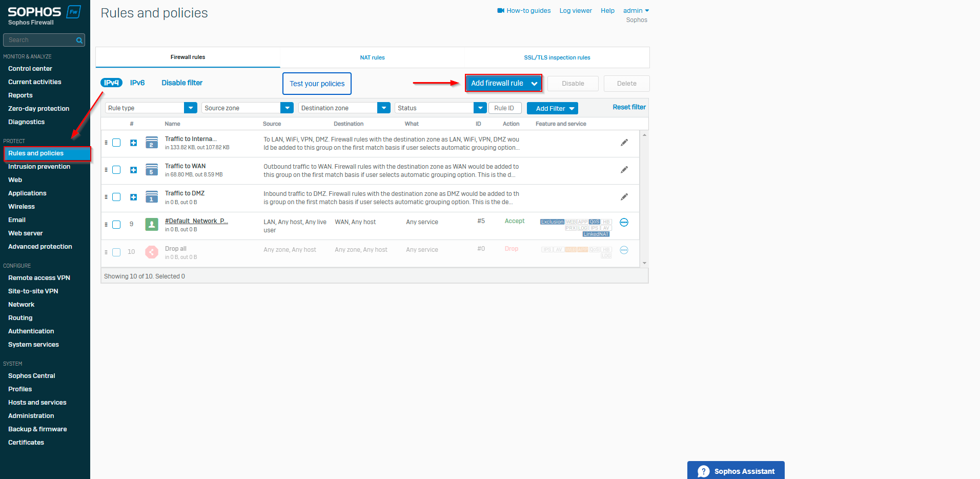Image resolution: width=980 pixels, height=479 pixels.
Task: Click the Disable button
Action: click(x=573, y=84)
